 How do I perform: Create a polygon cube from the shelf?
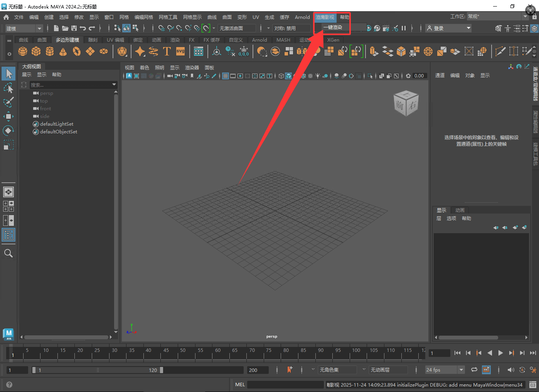[x=36, y=51]
